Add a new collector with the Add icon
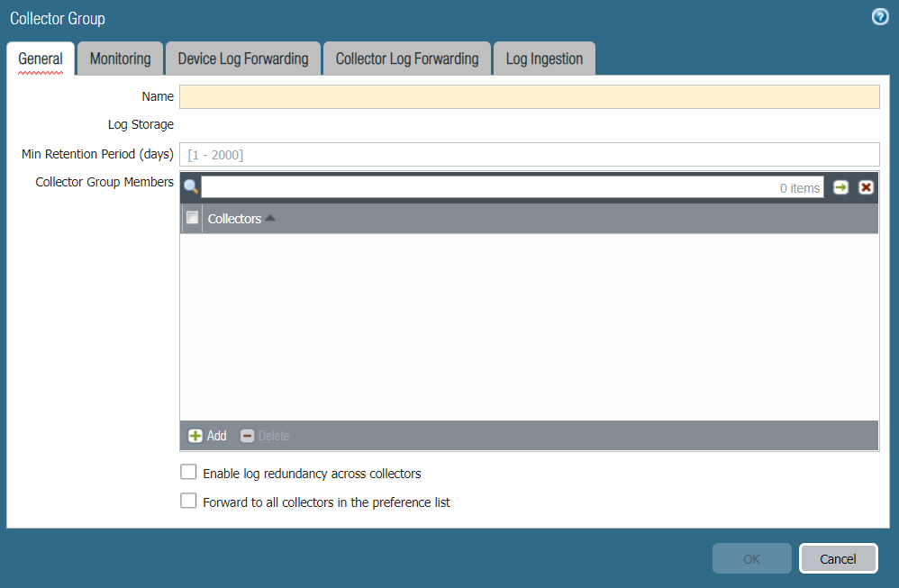The width and height of the screenshot is (899, 588). (x=206, y=435)
